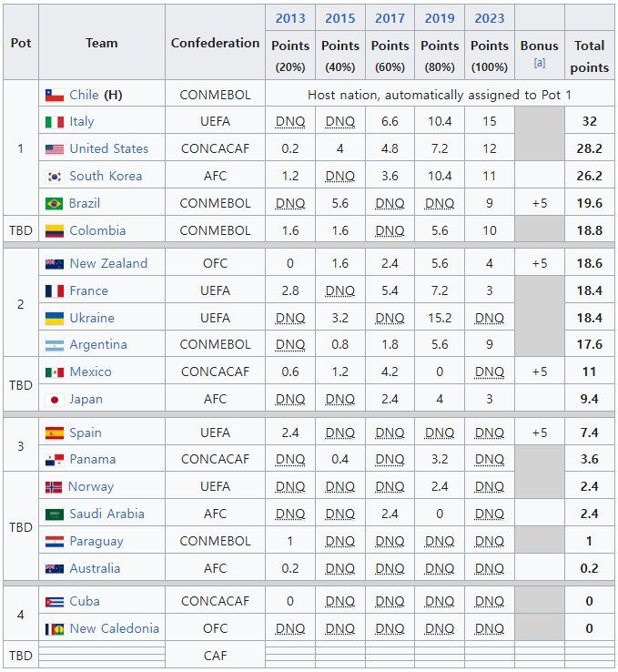Follow the 2023 column header link
The height and width of the screenshot is (672, 618).
(490, 18)
